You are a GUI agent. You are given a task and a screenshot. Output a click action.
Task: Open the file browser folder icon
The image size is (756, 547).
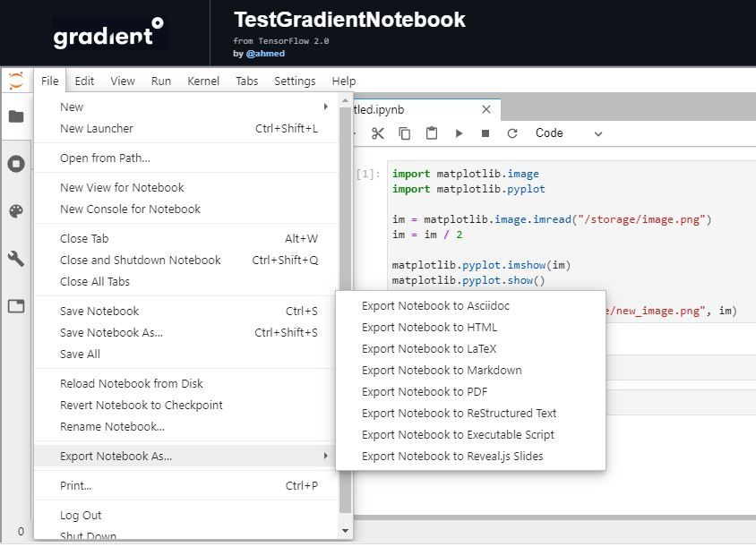pyautogui.click(x=16, y=116)
